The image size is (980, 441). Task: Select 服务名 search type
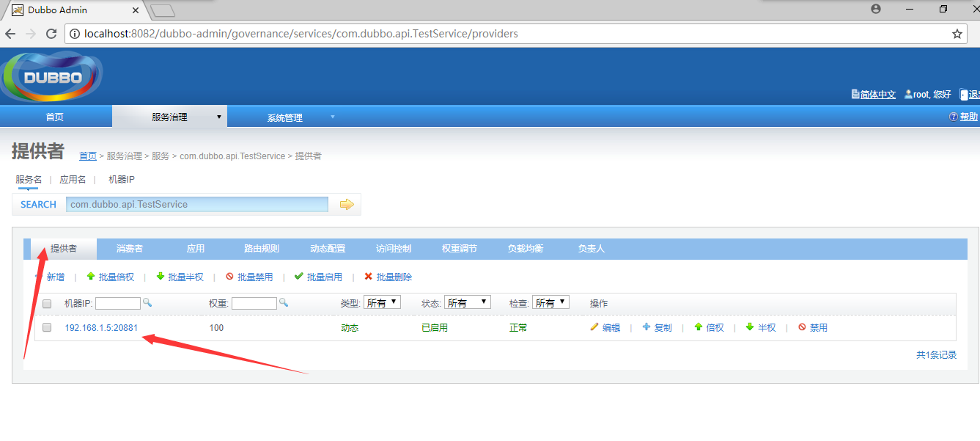[x=29, y=180]
